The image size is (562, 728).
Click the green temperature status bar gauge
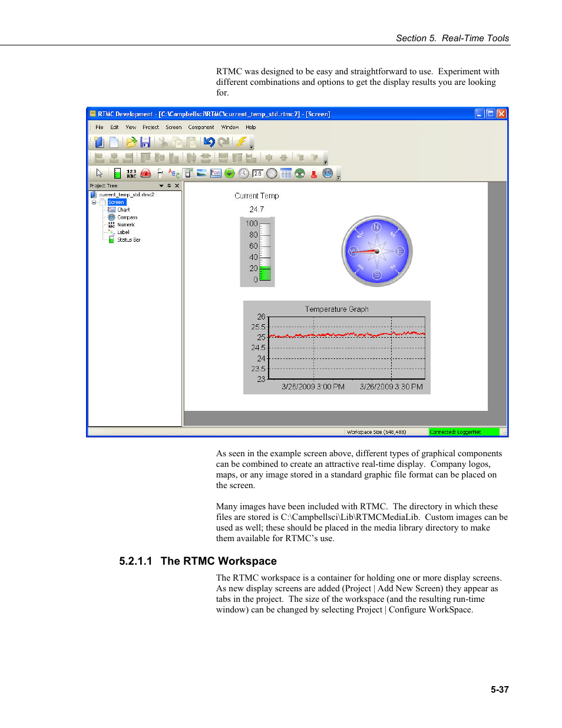point(257,252)
